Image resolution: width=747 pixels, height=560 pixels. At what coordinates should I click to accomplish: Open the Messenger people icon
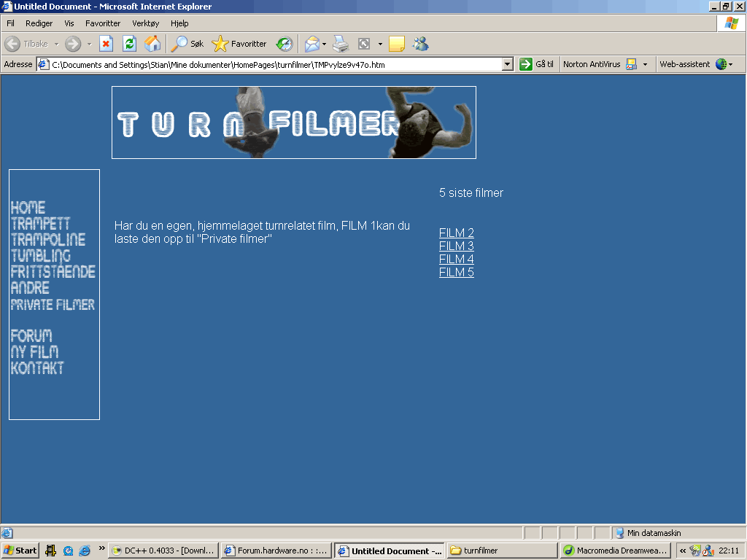[x=421, y=44]
